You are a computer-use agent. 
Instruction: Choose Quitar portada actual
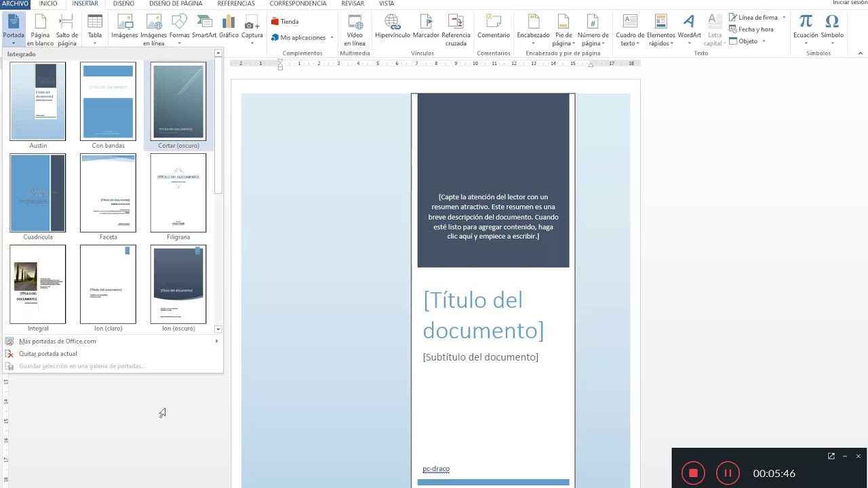coord(113,354)
